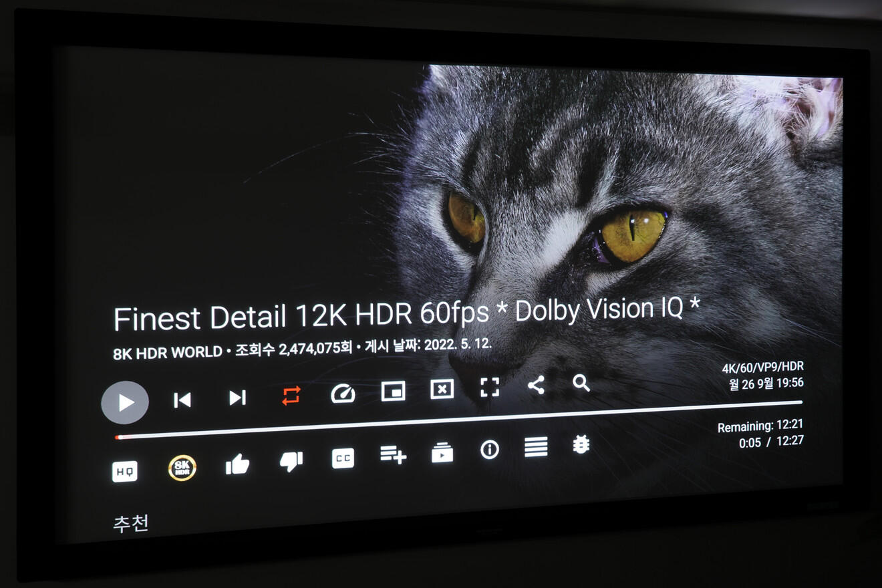Image resolution: width=882 pixels, height=588 pixels.
Task: Toggle debug info with the bug icon
Action: point(581,444)
